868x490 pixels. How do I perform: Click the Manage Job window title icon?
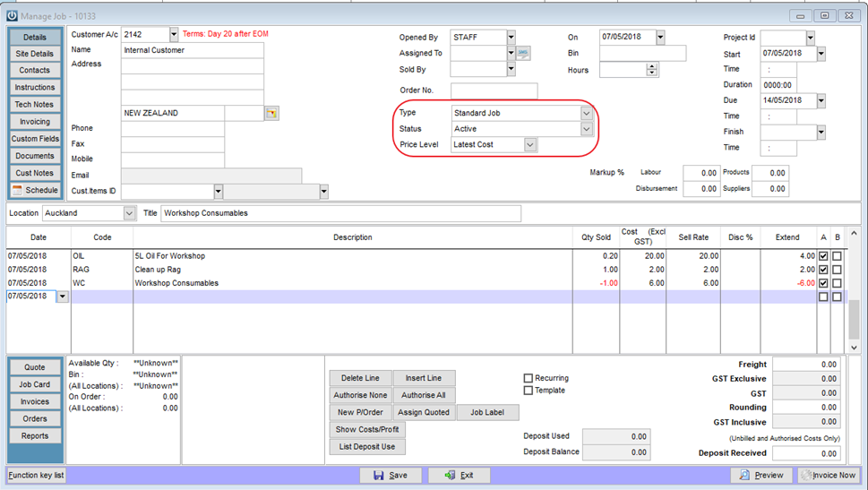point(12,16)
